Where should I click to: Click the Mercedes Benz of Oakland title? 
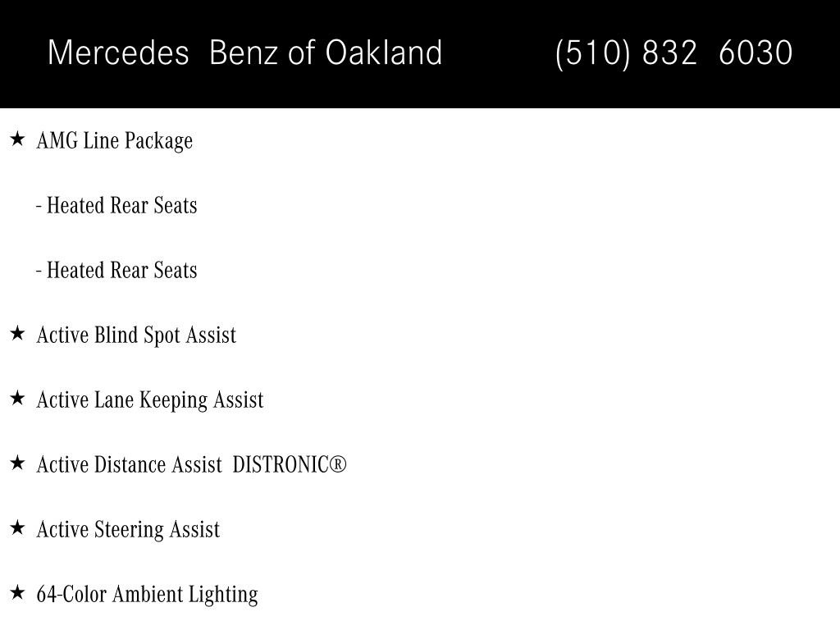(x=244, y=52)
